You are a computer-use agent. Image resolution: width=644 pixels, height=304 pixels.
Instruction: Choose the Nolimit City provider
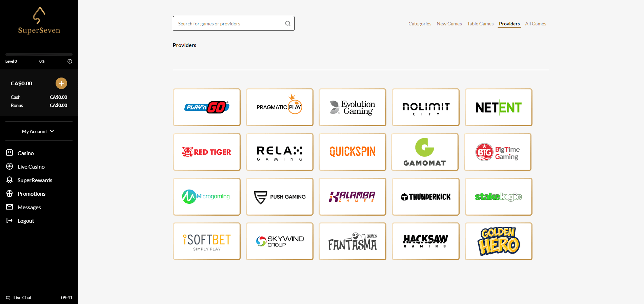point(426,107)
